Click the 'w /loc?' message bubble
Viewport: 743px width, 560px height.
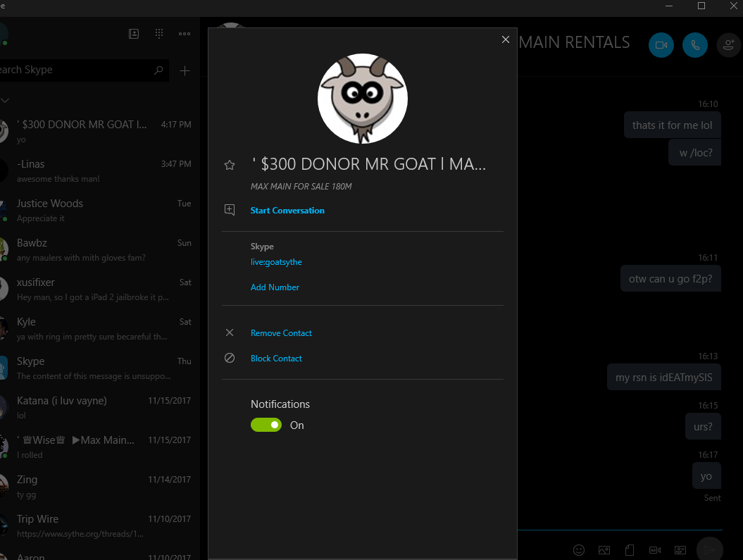(694, 153)
